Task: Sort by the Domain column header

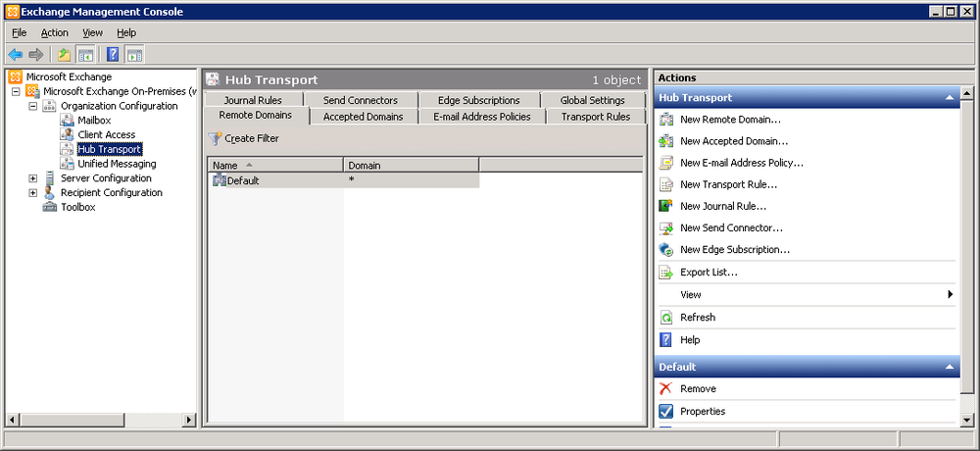Action: (x=412, y=165)
